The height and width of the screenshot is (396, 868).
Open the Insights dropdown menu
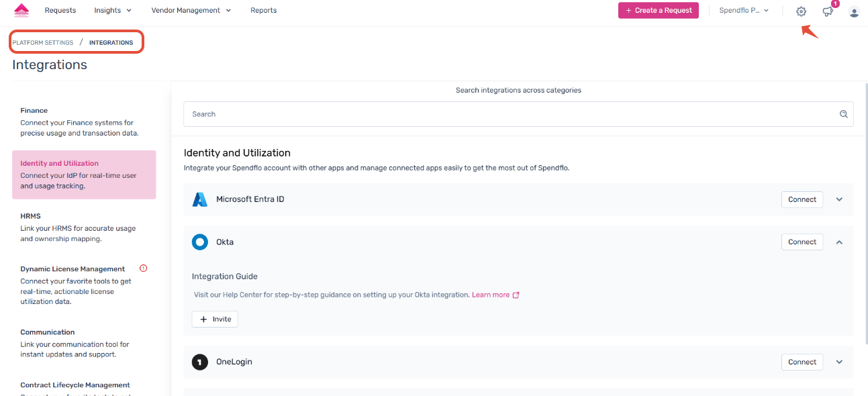pyautogui.click(x=113, y=10)
